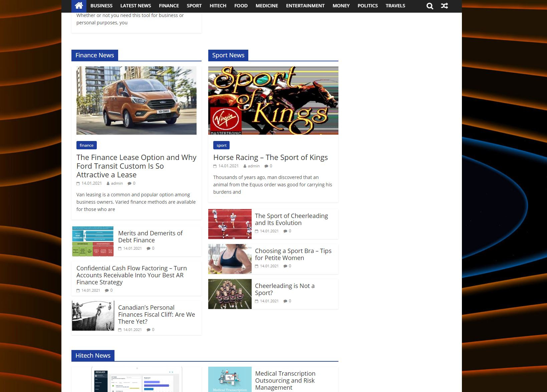This screenshot has height=392, width=547.
Task: Go to the Finance menu item
Action: tap(169, 6)
